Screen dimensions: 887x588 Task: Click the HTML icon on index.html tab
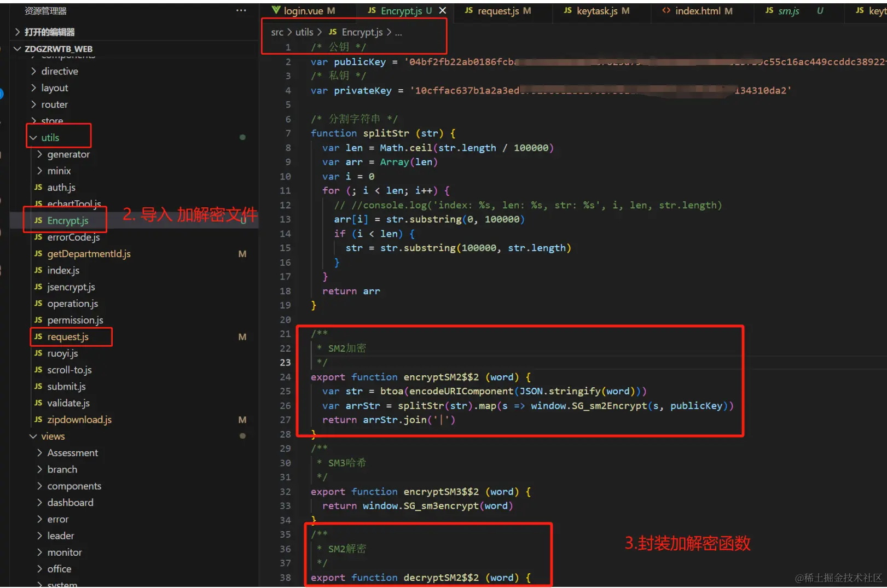point(666,10)
